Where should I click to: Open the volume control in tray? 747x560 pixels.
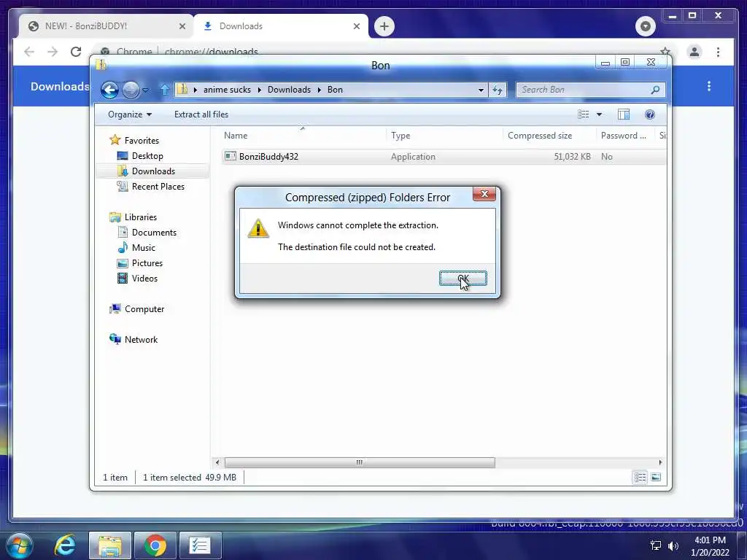click(673, 545)
